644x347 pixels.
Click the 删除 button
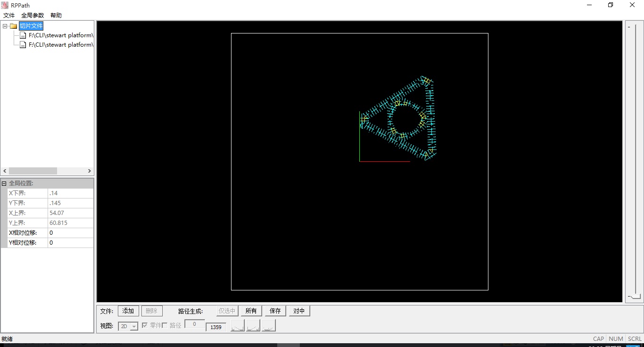152,311
